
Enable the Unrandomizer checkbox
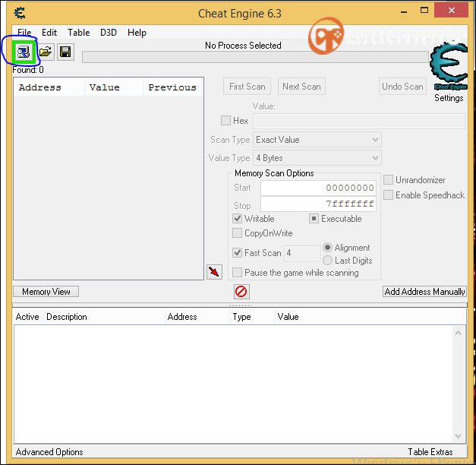[388, 179]
